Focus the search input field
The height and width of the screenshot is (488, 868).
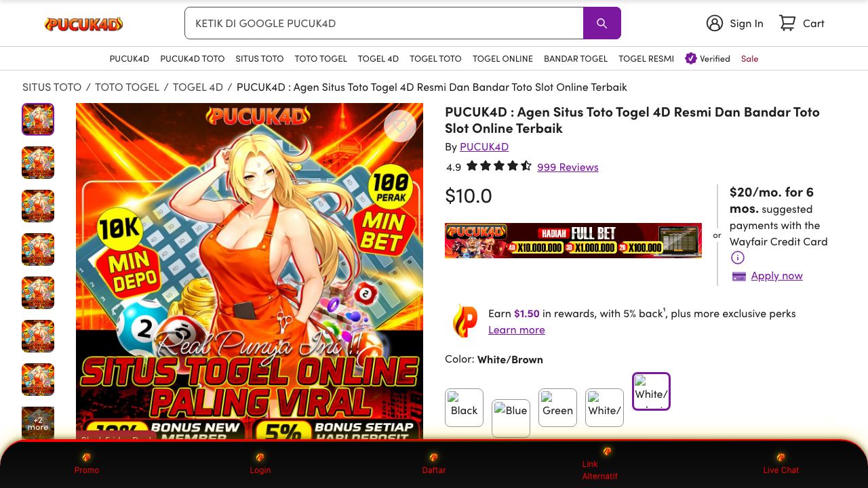tap(384, 23)
